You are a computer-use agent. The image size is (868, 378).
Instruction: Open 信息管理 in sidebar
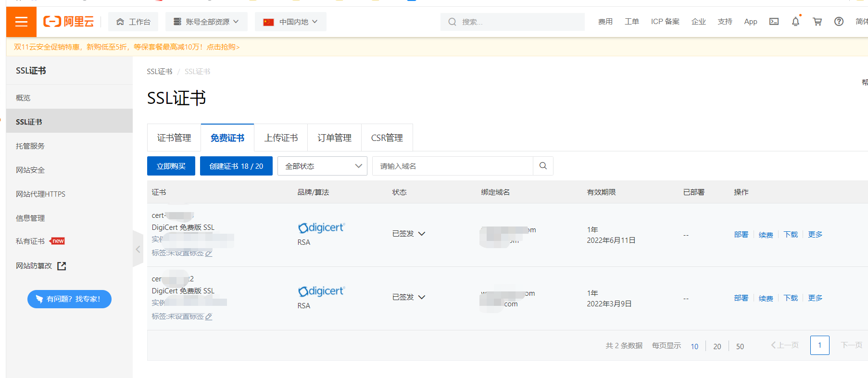click(x=69, y=218)
